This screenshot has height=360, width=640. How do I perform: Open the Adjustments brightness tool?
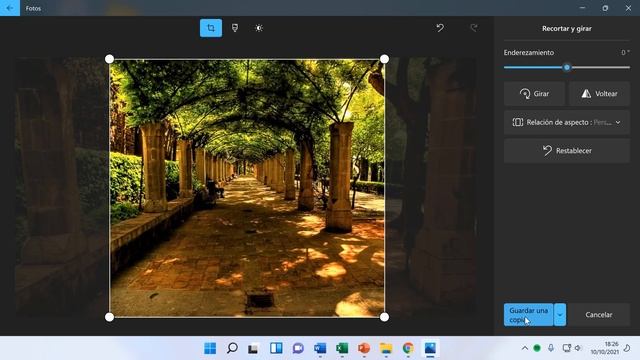(259, 28)
